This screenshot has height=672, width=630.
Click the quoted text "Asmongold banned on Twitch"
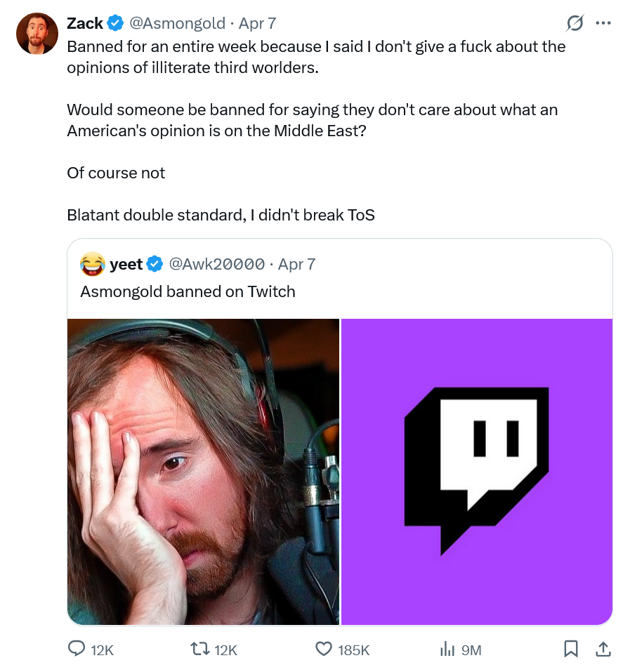pos(188,291)
